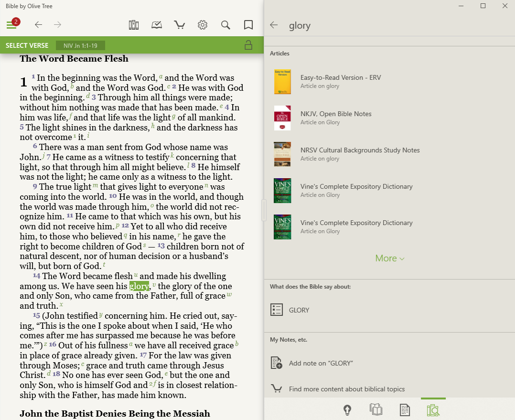Switch to the lightbulb Resource Guide tab

tap(347, 409)
